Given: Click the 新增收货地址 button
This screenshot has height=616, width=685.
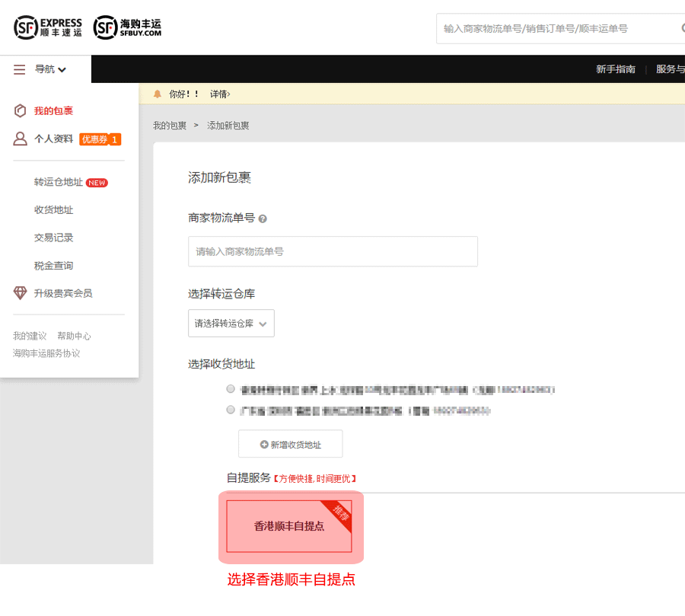Looking at the screenshot, I should click(x=290, y=444).
